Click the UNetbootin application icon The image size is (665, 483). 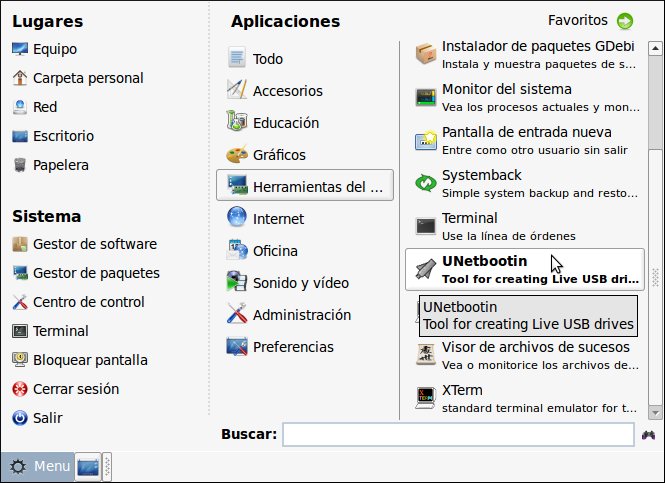point(425,269)
